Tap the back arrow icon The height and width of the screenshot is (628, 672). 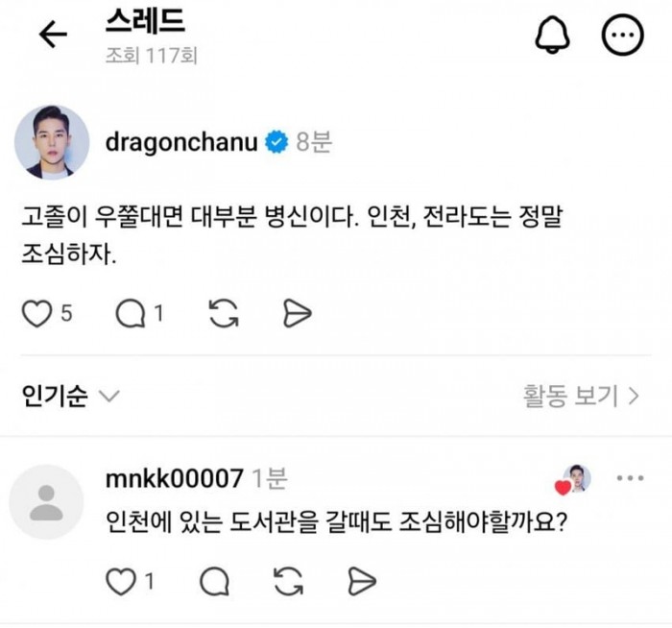[53, 36]
